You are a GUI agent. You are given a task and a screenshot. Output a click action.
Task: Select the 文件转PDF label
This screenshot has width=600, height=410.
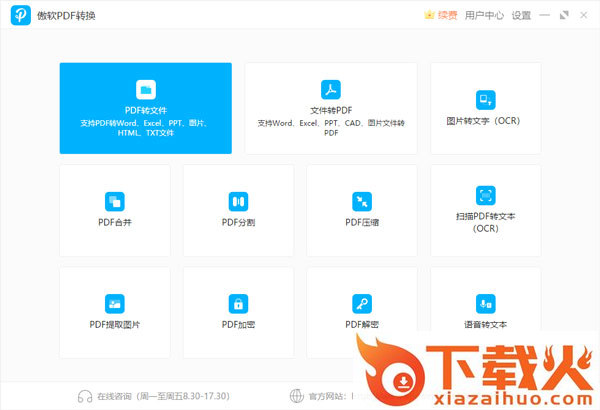[331, 110]
